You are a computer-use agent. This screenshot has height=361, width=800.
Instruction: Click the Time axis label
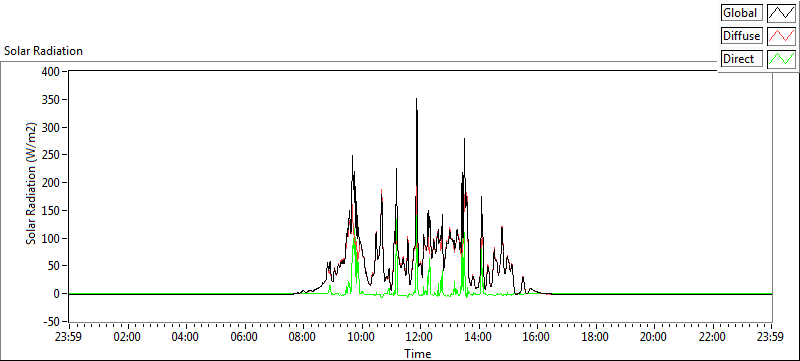[418, 353]
